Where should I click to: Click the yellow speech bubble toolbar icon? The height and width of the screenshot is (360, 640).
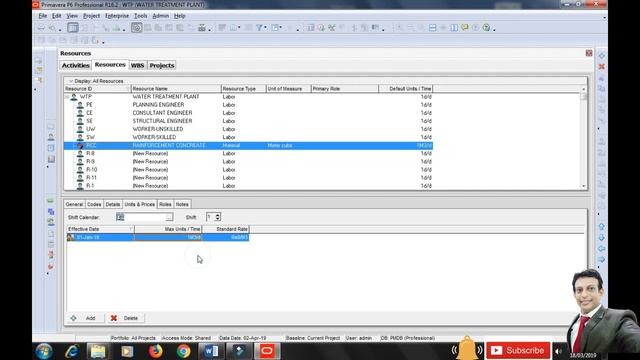pyautogui.click(x=465, y=28)
